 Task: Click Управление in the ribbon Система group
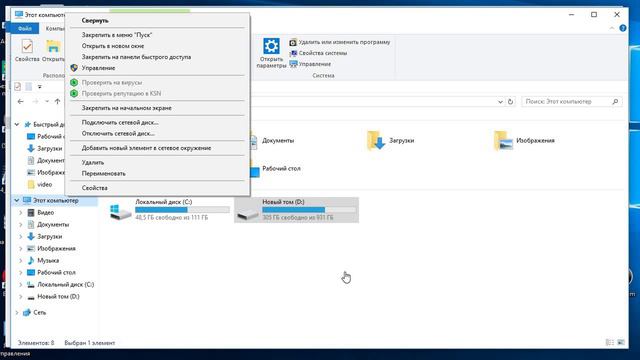pyautogui.click(x=310, y=64)
